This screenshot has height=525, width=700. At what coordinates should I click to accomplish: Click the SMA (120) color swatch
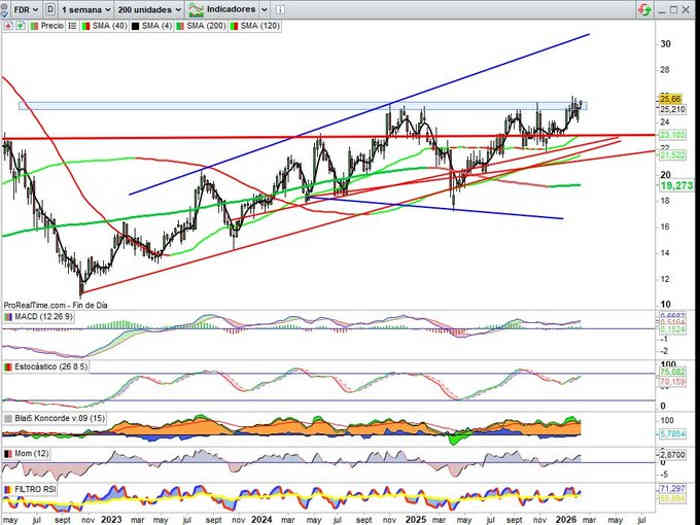[231, 25]
